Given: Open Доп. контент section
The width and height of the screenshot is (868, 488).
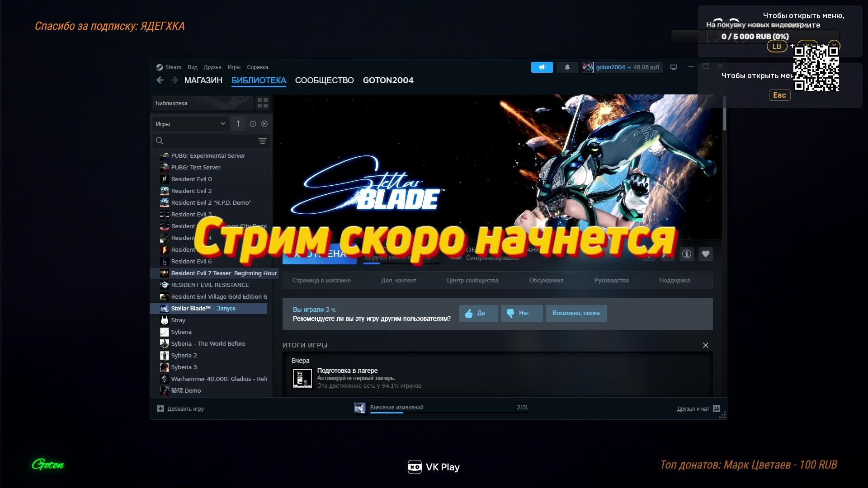Looking at the screenshot, I should [399, 280].
